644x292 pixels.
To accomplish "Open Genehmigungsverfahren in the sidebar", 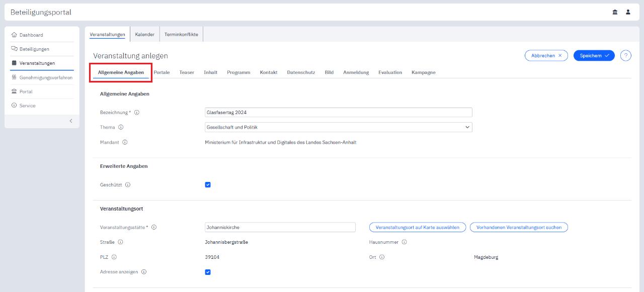I will [x=42, y=77].
